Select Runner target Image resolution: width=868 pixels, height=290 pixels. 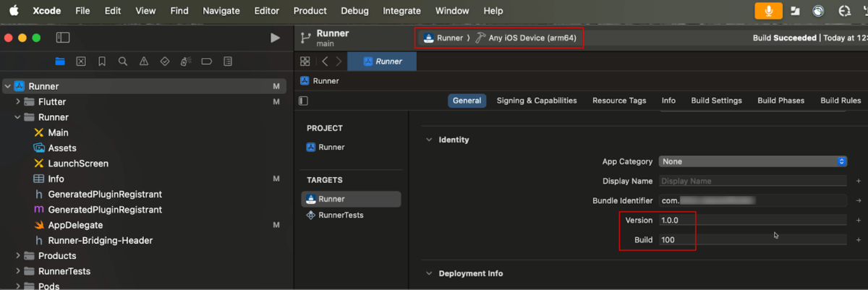(x=351, y=199)
